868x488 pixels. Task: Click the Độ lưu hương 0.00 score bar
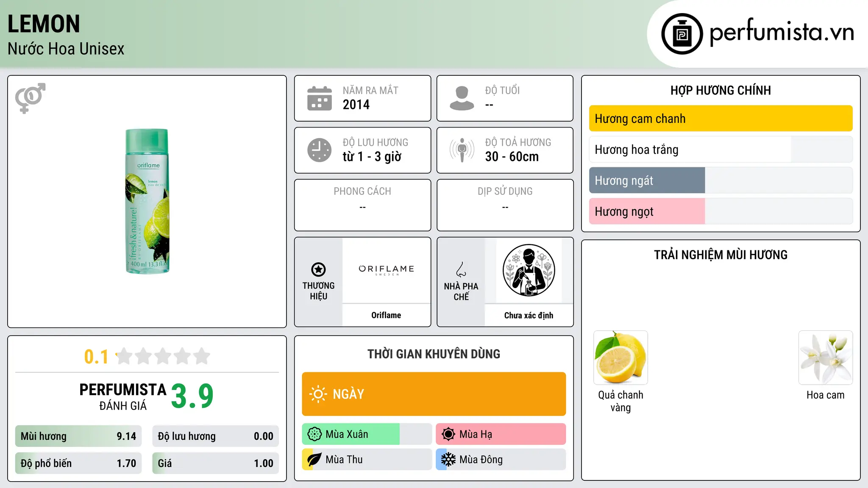pos(216,436)
